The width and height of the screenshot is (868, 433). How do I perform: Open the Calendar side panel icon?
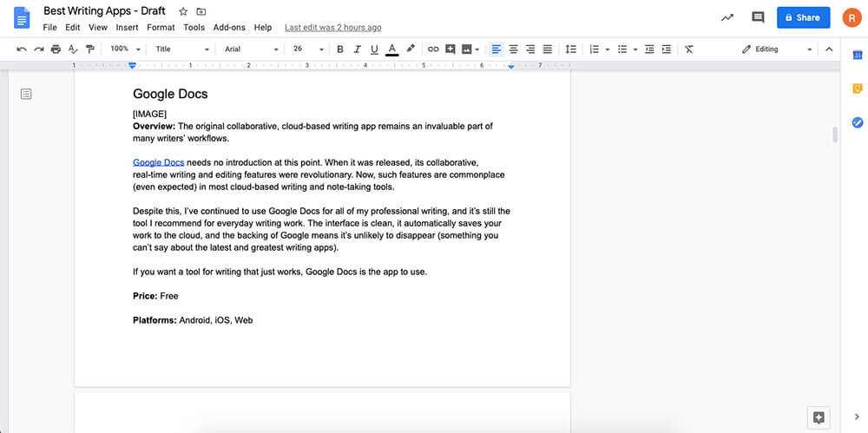pos(858,55)
